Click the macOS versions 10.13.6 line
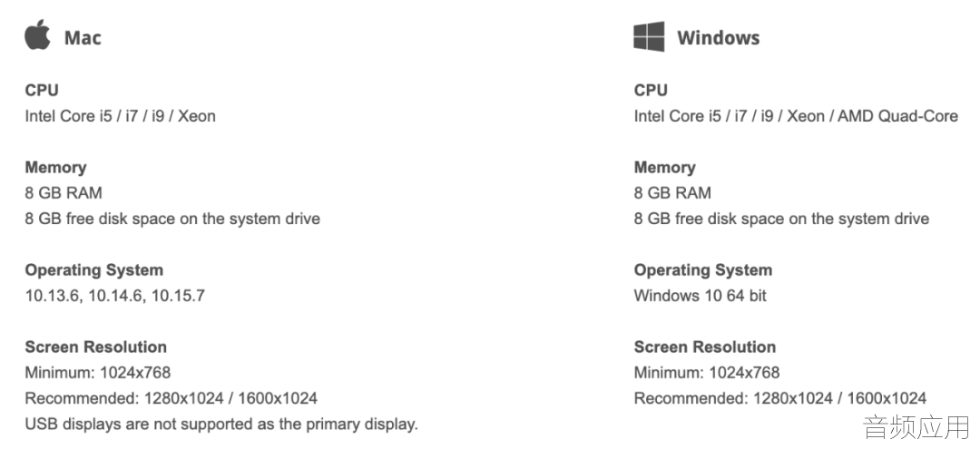980x449 pixels. coord(115,296)
